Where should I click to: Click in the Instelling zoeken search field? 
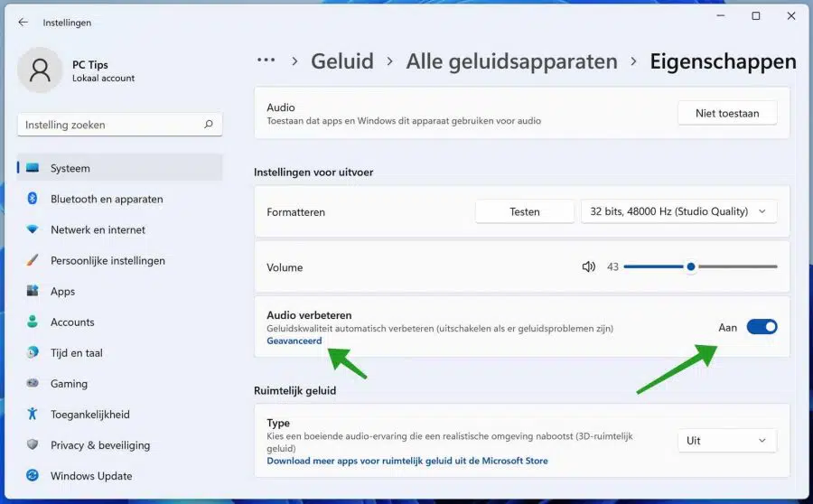tap(120, 125)
